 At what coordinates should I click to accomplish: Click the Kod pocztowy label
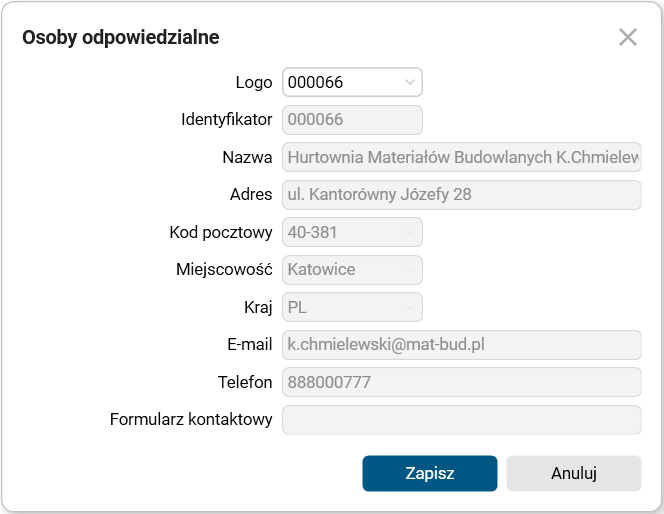(x=221, y=232)
